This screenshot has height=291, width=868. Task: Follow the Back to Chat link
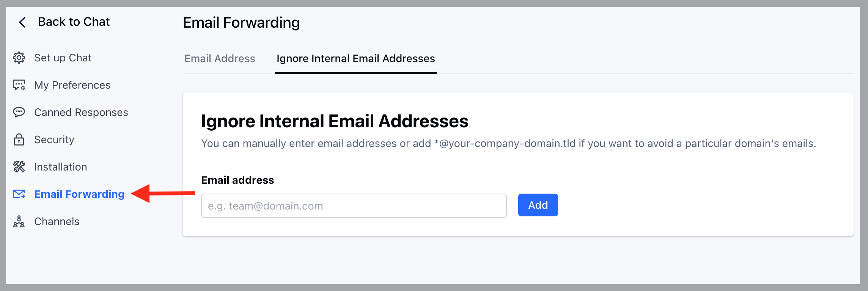(74, 22)
